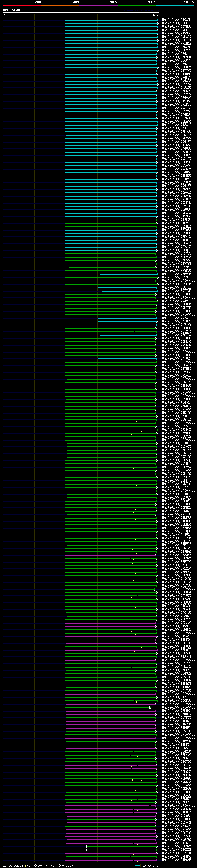Click the cyan ~100% identity legend segment
This screenshot has height=868, width=197.
tap(175, 6)
